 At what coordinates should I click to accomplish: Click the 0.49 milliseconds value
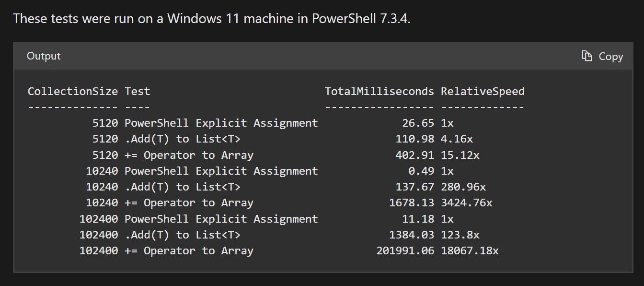[422, 171]
